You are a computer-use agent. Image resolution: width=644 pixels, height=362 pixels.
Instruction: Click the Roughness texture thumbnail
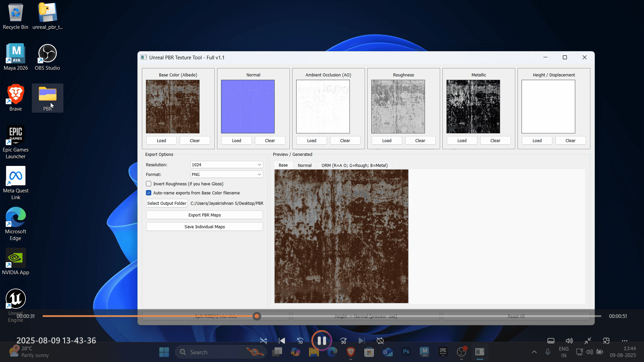(x=398, y=107)
